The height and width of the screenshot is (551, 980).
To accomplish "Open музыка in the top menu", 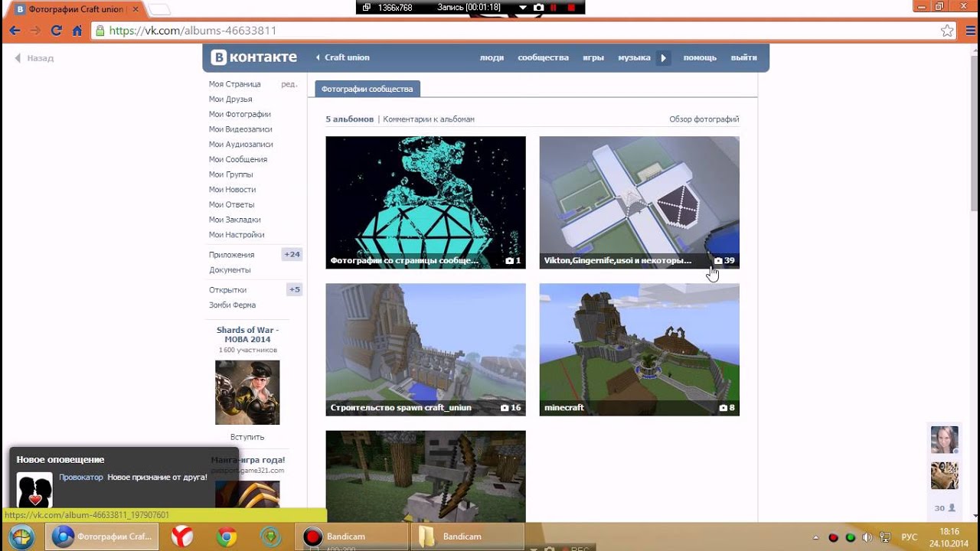I will 634,57.
